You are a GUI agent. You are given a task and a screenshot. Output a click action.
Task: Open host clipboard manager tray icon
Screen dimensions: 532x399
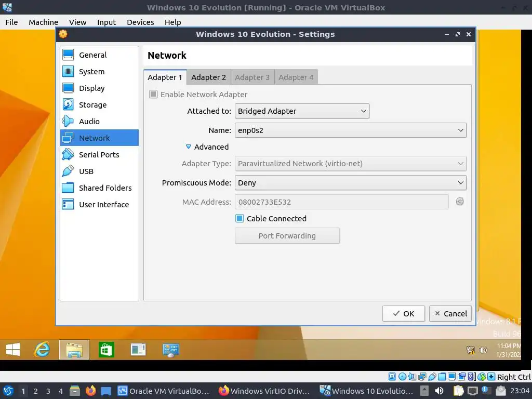458,391
